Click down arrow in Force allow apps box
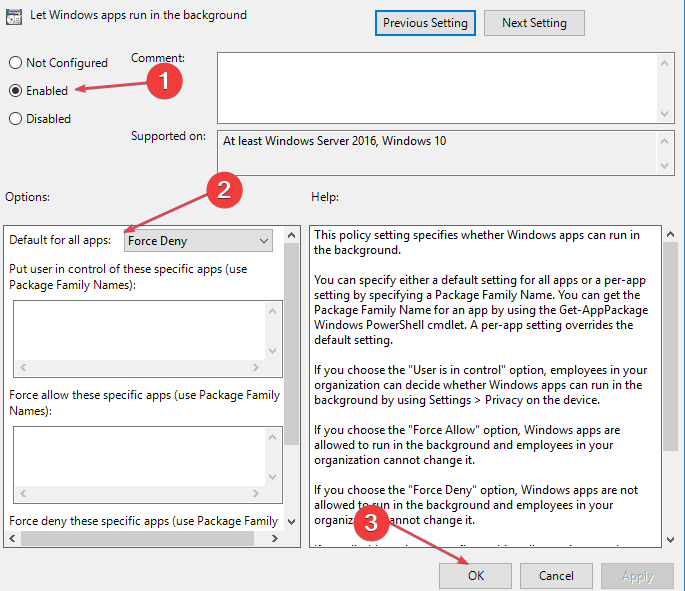The image size is (685, 591). pyautogui.click(x=273, y=477)
